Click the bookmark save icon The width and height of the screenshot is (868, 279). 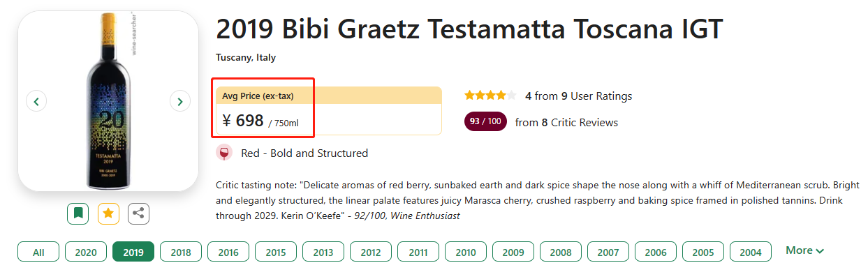coord(78,213)
